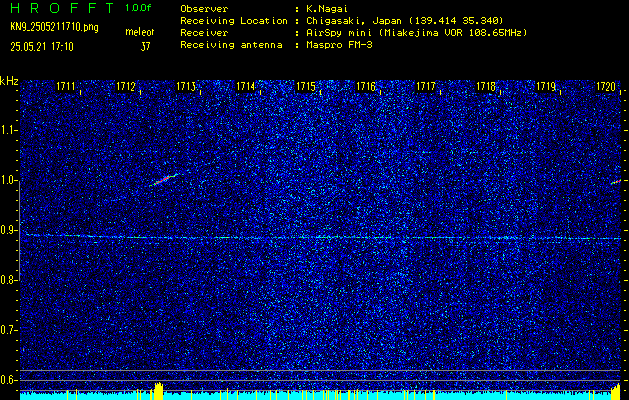Click the 1719 time marker
Viewport: 629px width, 400px height.
coord(546,86)
